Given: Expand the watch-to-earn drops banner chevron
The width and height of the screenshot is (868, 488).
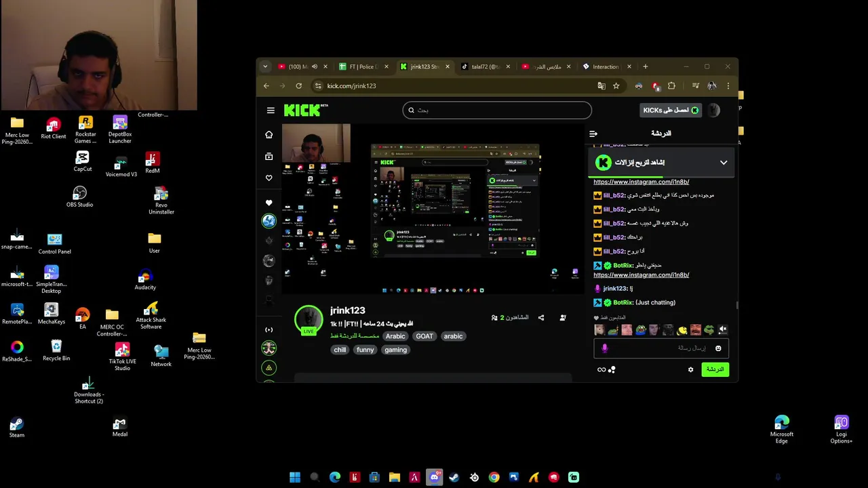Looking at the screenshot, I should [724, 163].
